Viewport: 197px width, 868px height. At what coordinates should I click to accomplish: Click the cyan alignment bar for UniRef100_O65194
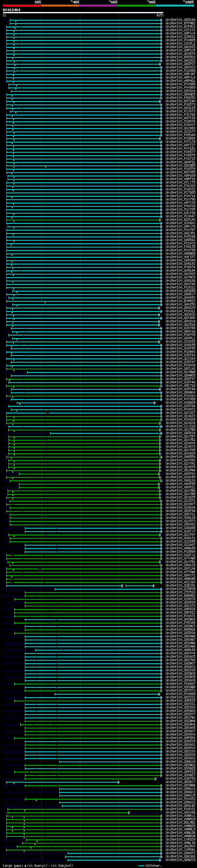(x=86, y=20)
